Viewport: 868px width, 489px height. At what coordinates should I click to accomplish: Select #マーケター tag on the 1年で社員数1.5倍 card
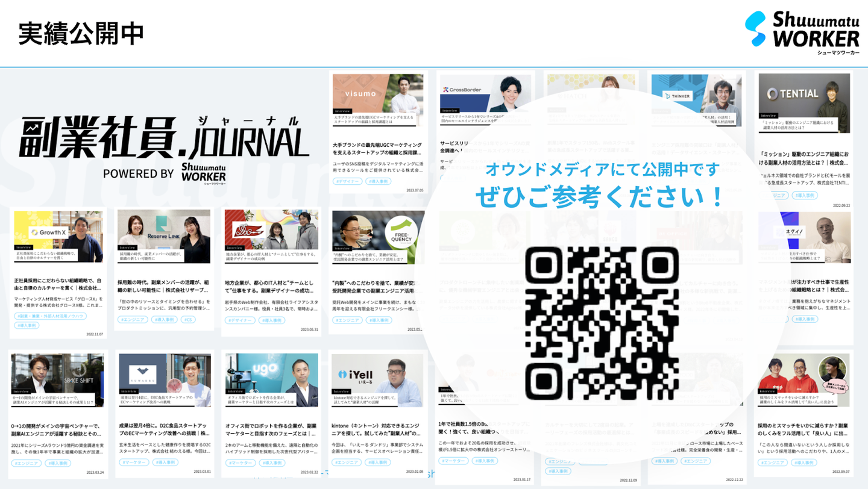point(454,461)
